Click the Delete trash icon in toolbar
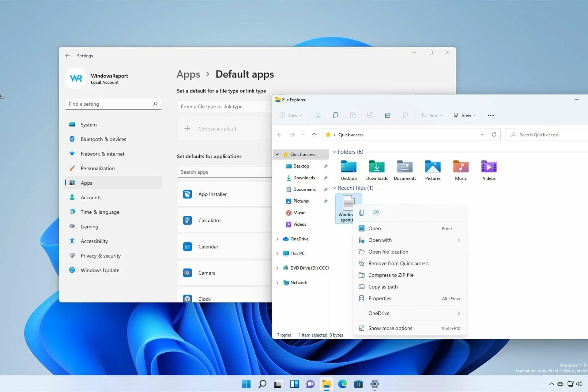The height and width of the screenshot is (392, 588). pos(405,115)
